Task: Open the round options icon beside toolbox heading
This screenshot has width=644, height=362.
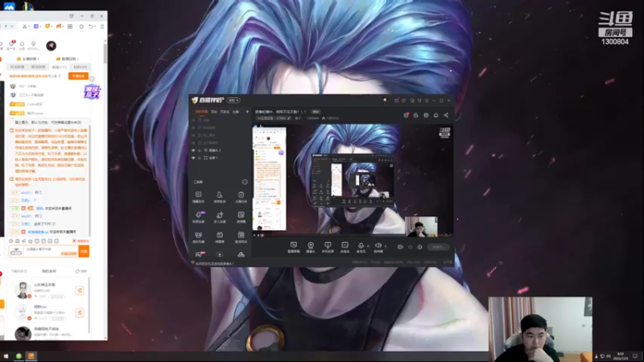Action: pyautogui.click(x=245, y=182)
